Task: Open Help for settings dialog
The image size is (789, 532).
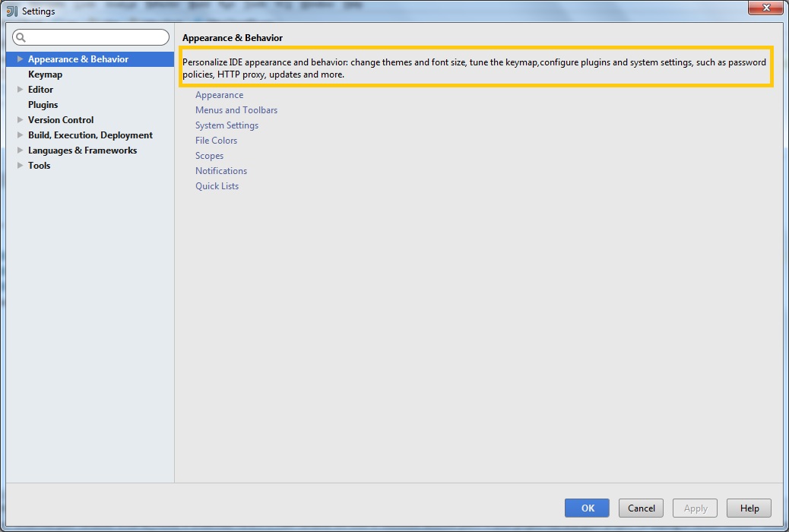Action: [749, 508]
